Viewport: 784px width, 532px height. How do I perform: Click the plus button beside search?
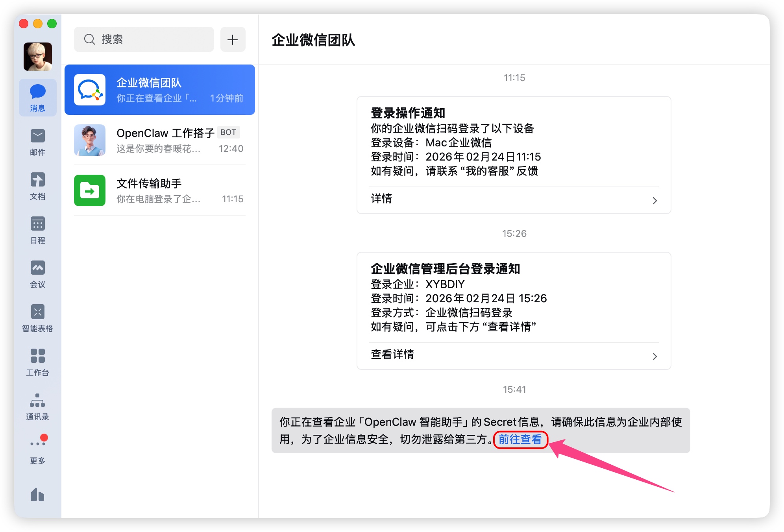233,39
